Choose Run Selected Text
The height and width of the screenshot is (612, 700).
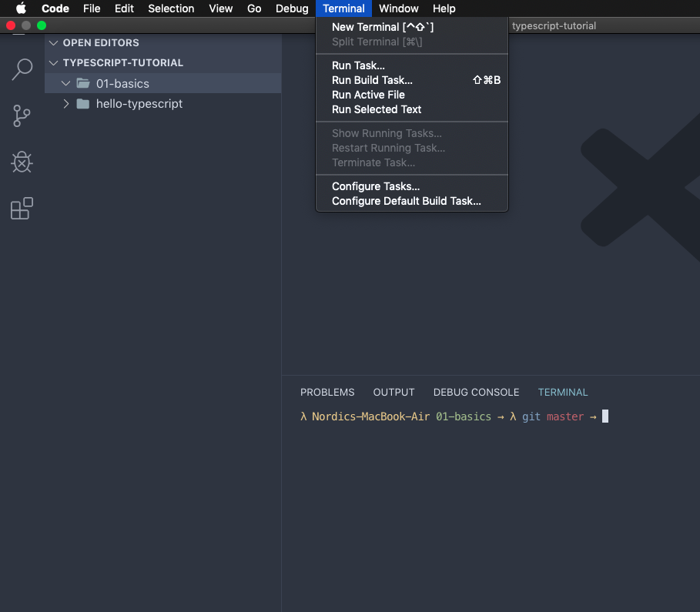(x=412, y=109)
